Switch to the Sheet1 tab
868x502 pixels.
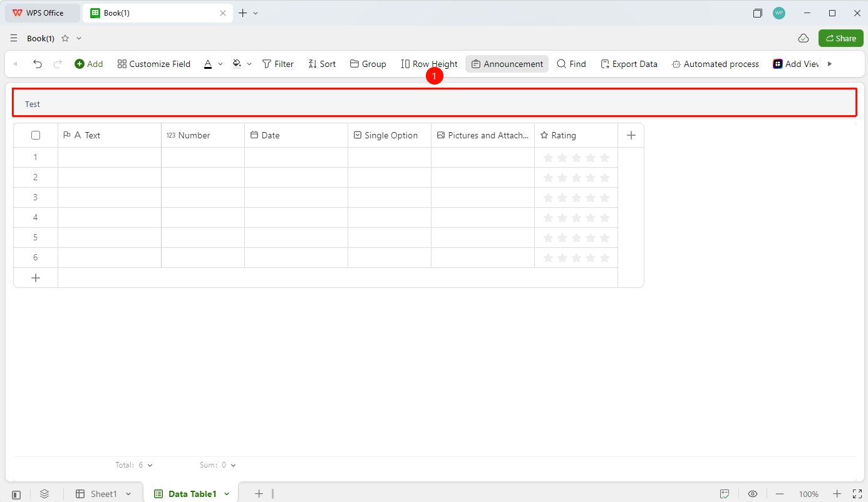[x=103, y=494]
